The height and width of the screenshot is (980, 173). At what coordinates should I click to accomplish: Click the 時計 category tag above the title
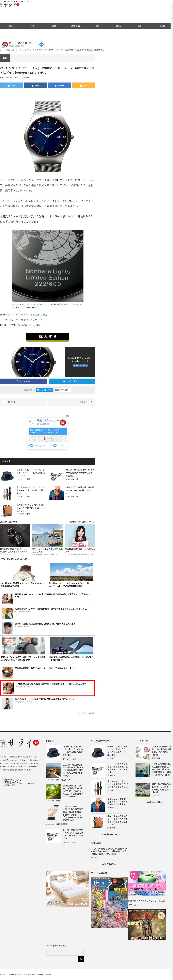[x=5, y=58]
